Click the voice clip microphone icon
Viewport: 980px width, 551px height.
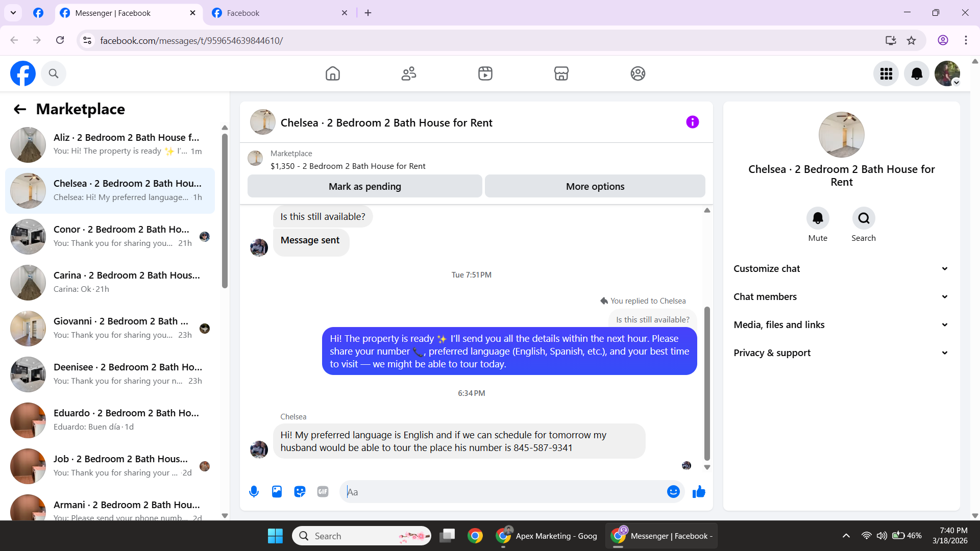pos(254,492)
